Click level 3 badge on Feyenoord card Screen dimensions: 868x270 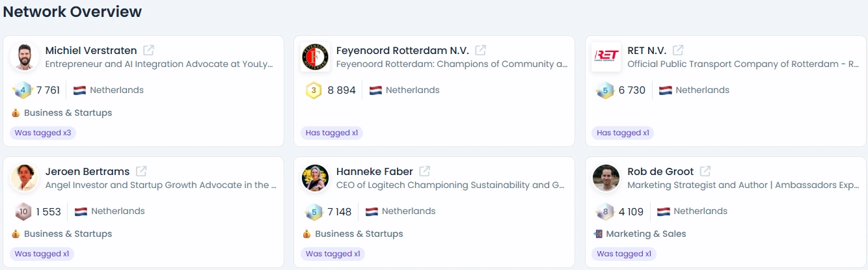(314, 90)
